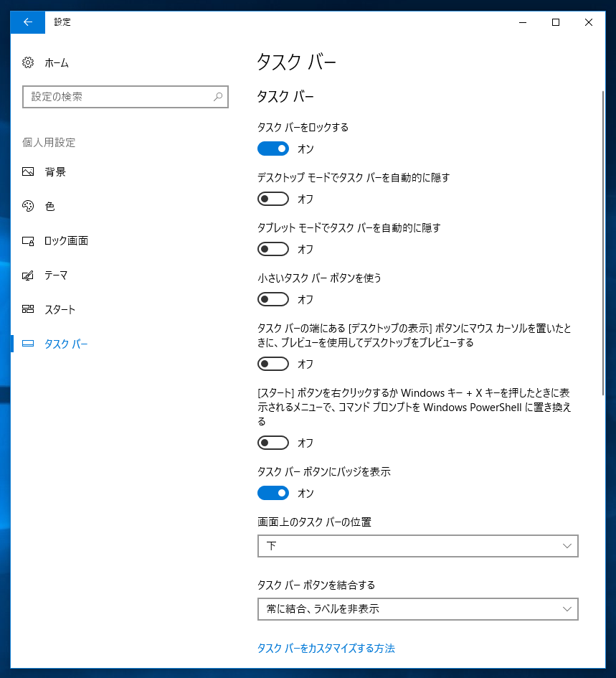Click the vertical scrollbar thumb

(x=602, y=243)
